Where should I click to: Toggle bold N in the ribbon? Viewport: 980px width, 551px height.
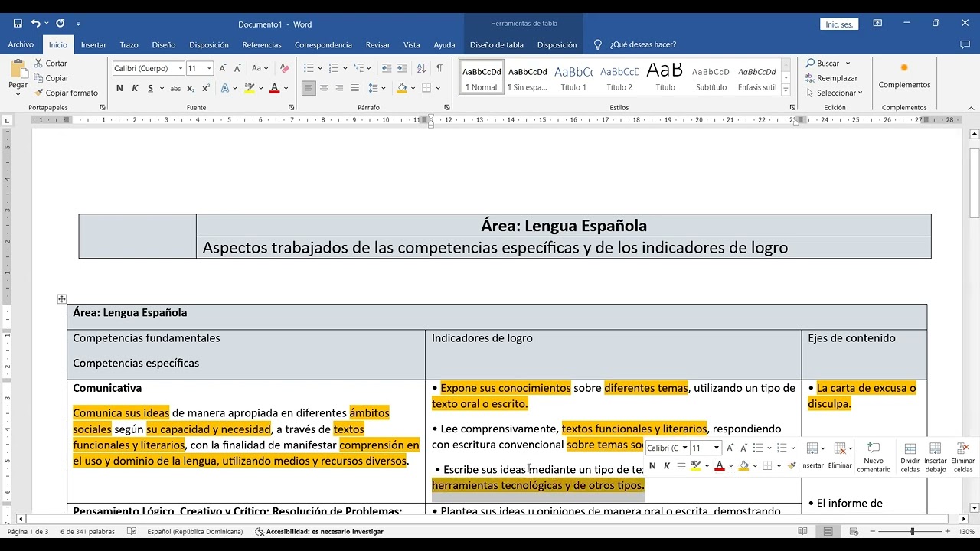tap(119, 88)
